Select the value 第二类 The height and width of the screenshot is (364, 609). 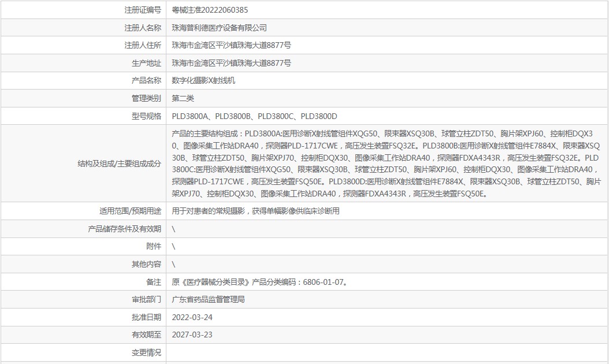tap(183, 99)
